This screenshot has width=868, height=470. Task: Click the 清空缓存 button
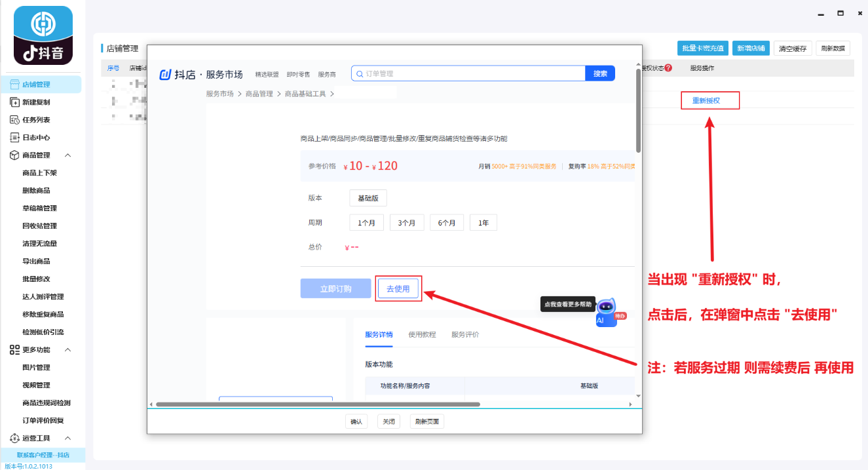tap(793, 49)
